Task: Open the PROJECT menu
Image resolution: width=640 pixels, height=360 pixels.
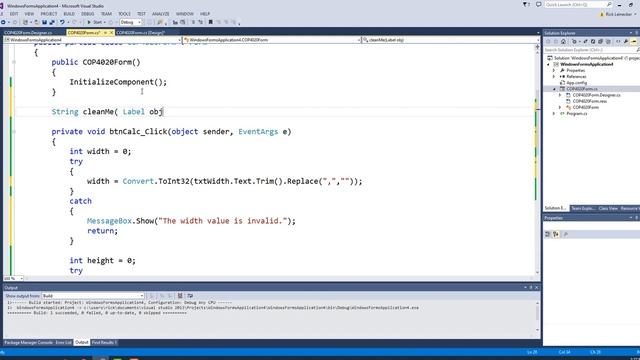Action: 49,14
